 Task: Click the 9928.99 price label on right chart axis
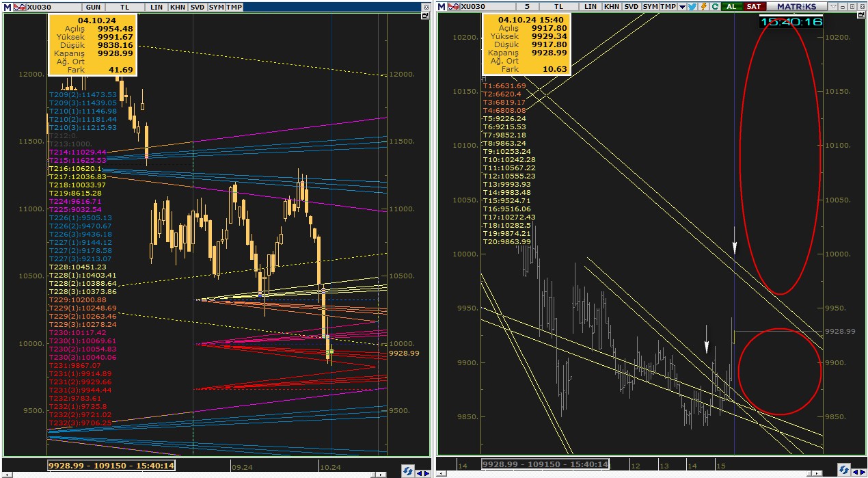(840, 331)
